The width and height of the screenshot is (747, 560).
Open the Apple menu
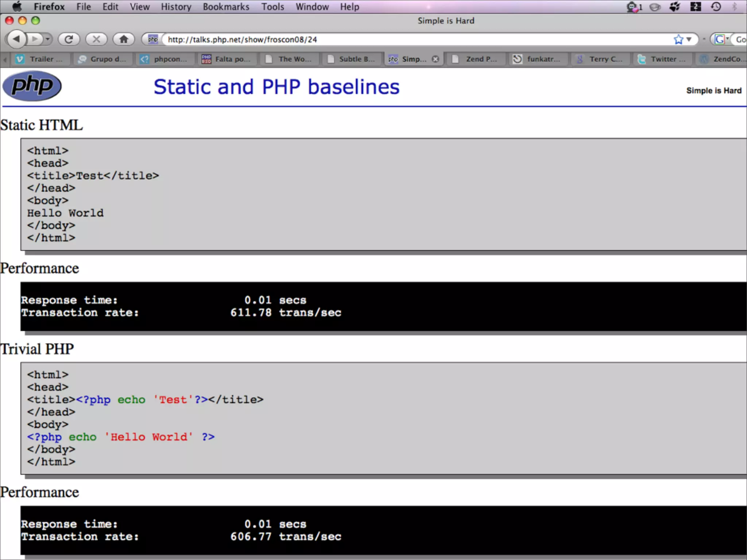pos(16,7)
